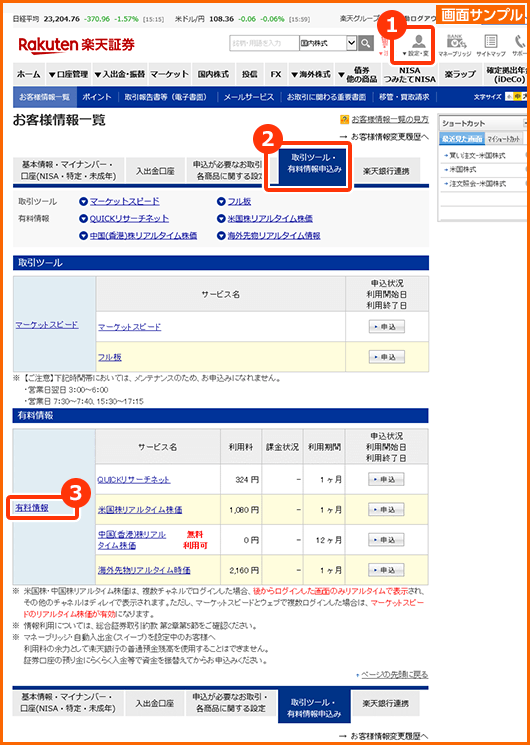
Task: Open 注文照会-米国株式 shortcut
Action: [x=477, y=183]
